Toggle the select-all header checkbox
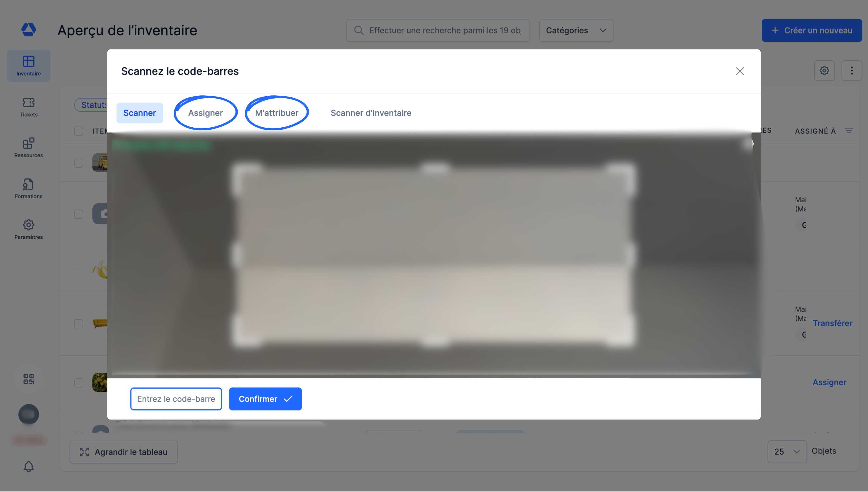This screenshot has height=492, width=868. coord(79,131)
